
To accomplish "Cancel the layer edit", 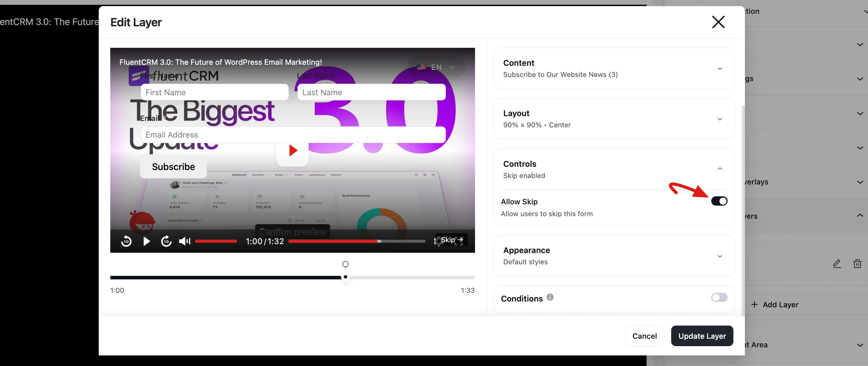I will 644,336.
